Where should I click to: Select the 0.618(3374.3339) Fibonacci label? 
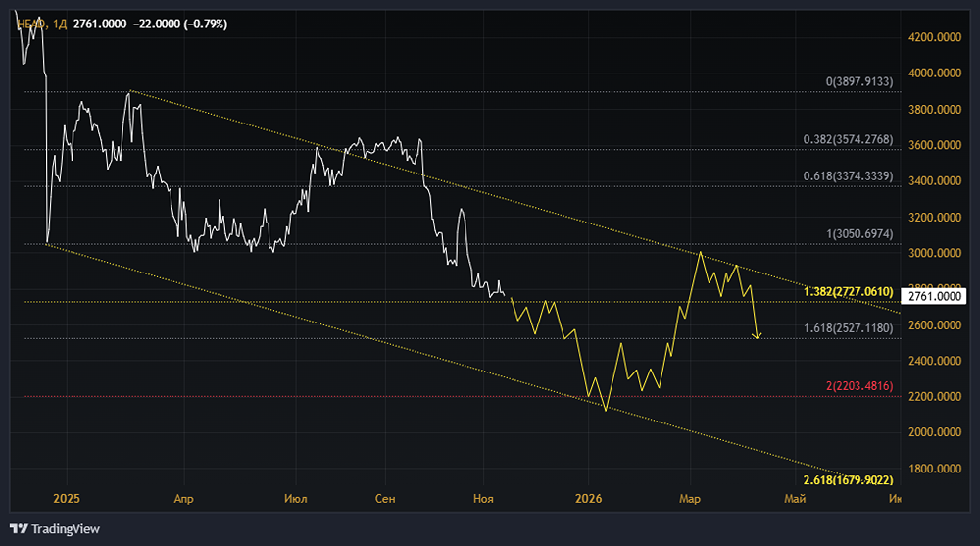tap(848, 176)
